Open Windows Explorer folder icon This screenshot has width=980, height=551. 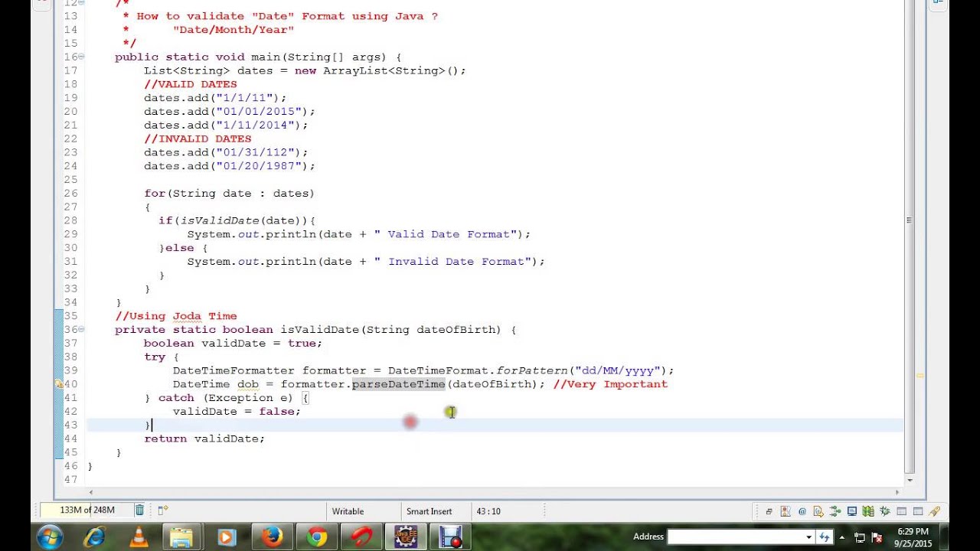(181, 536)
